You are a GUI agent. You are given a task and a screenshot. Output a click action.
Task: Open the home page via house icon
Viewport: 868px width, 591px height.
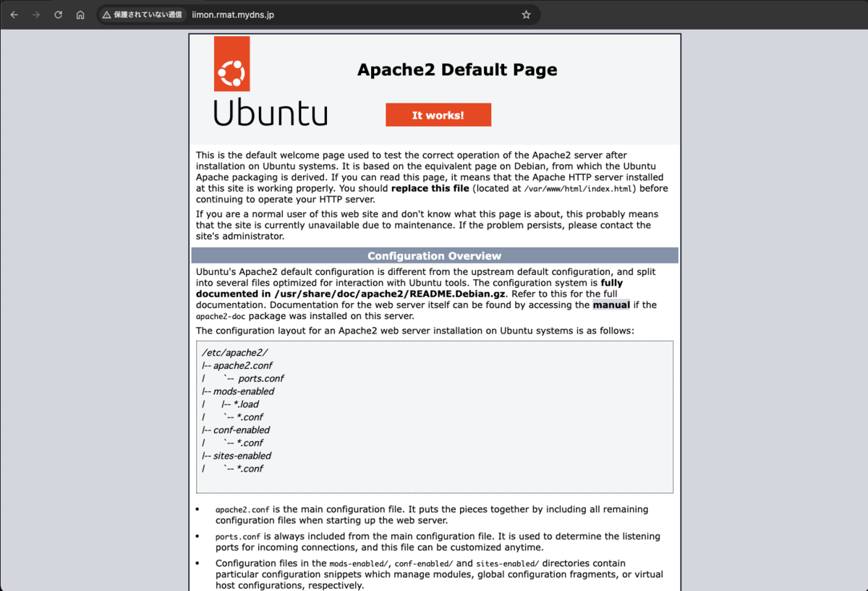(x=80, y=14)
